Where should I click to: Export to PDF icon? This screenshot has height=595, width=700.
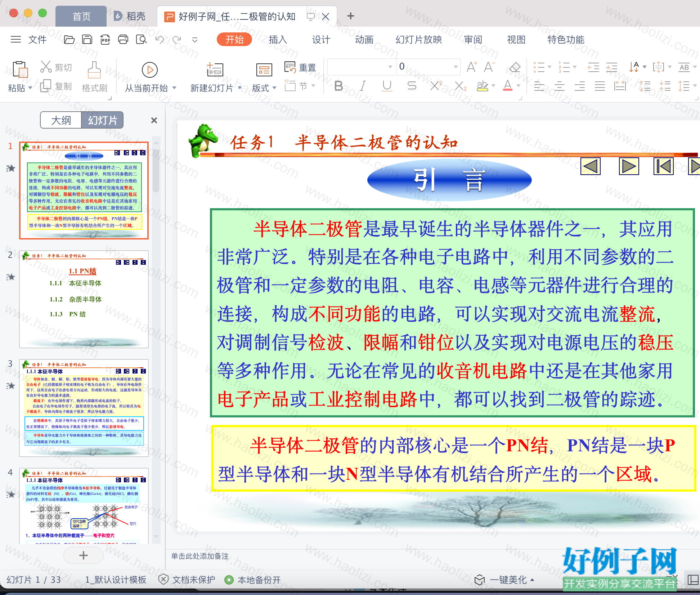click(105, 40)
